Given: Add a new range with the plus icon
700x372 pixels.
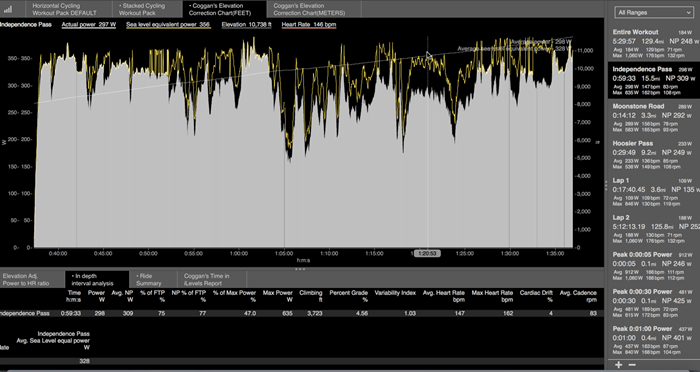Looking at the screenshot, I should point(618,365).
